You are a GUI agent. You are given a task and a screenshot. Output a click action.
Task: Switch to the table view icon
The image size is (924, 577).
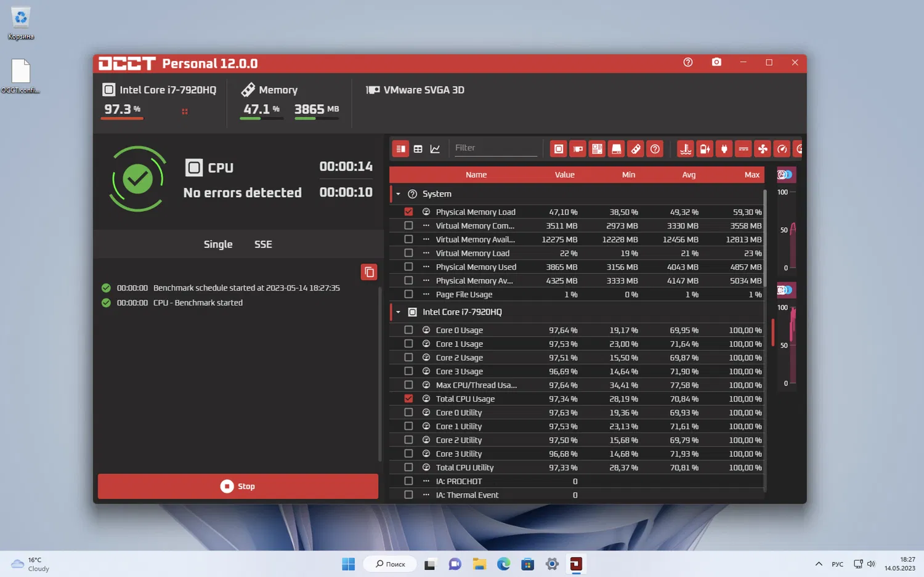pyautogui.click(x=418, y=148)
